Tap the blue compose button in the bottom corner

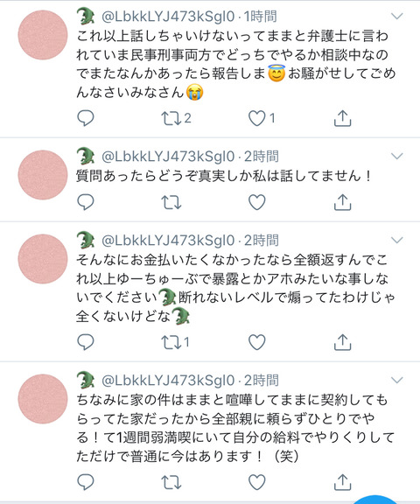375,500
